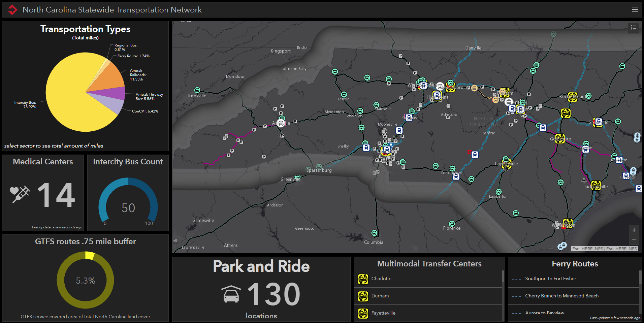644x323 pixels.
Task: Click the medical syringe heart icon
Action: (x=20, y=194)
